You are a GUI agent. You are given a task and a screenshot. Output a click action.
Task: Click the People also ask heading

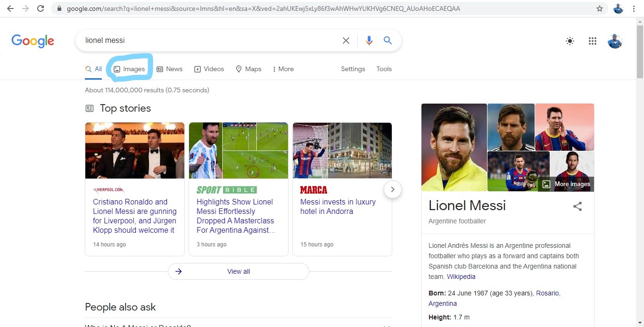[120, 307]
